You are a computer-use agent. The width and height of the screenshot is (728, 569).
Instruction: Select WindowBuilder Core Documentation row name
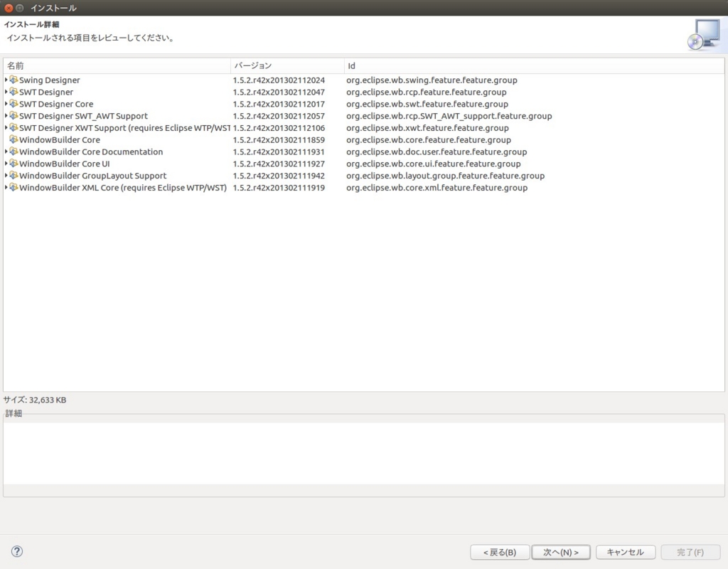[91, 152]
